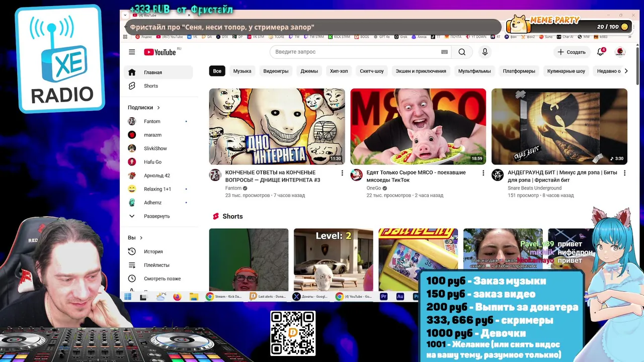
Task: Click the search magnifier button
Action: [x=462, y=52]
